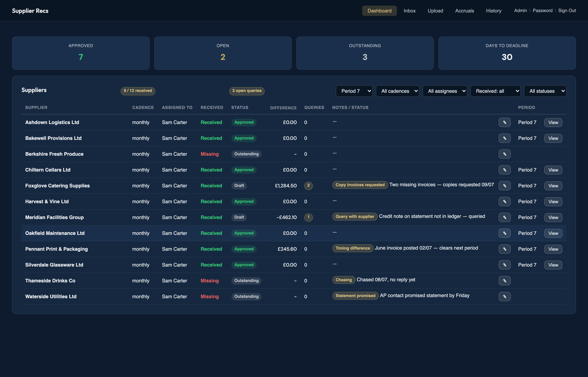The height and width of the screenshot is (377, 588).
Task: Open the Inbox tab
Action: [409, 11]
